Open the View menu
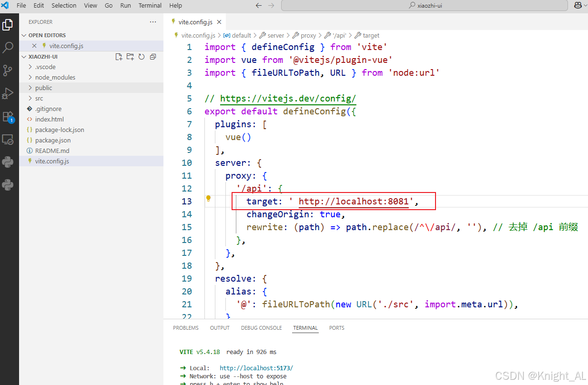This screenshot has width=588, height=385. pos(91,6)
